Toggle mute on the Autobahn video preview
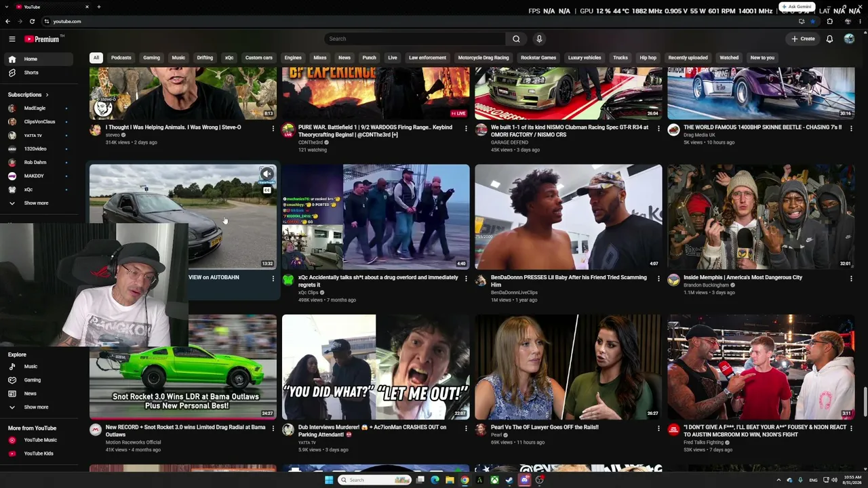868x488 pixels. (x=267, y=174)
